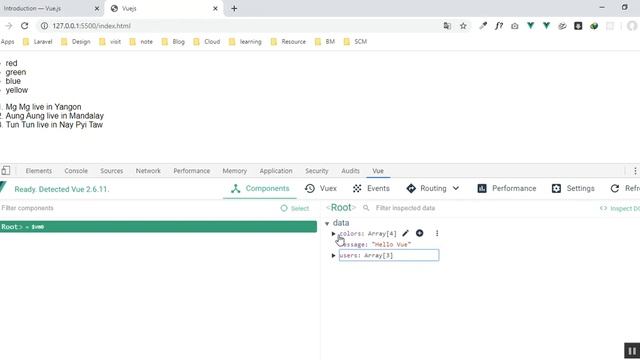Open the first Vue devtools extension icon
Screen dimensions: 640x360
click(530, 26)
